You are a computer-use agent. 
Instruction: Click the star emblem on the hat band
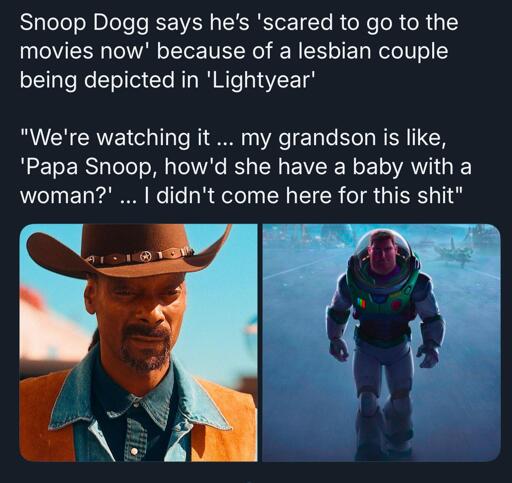145,257
